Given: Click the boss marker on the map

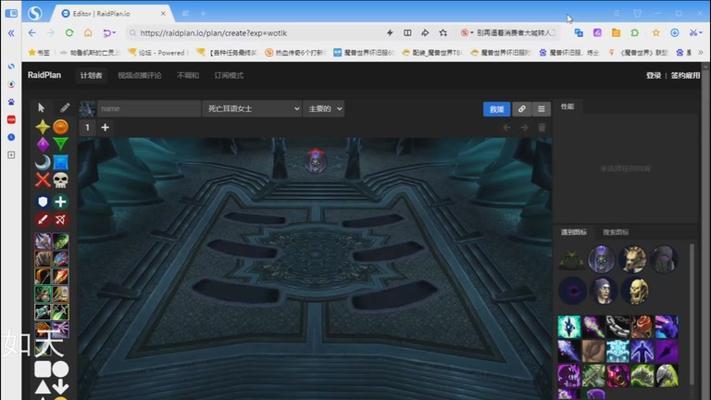Looking at the screenshot, I should (x=315, y=160).
